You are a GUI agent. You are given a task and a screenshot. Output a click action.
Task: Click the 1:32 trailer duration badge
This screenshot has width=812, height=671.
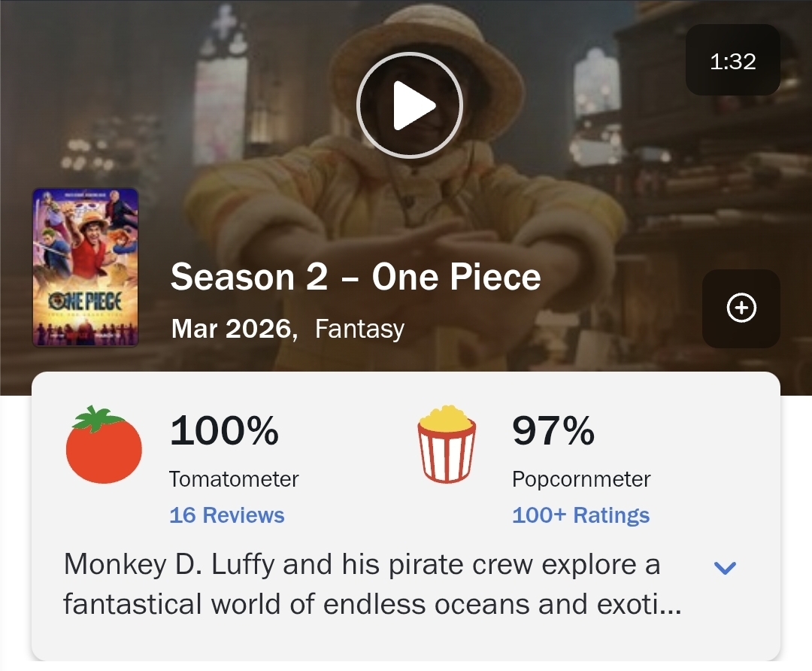click(732, 61)
